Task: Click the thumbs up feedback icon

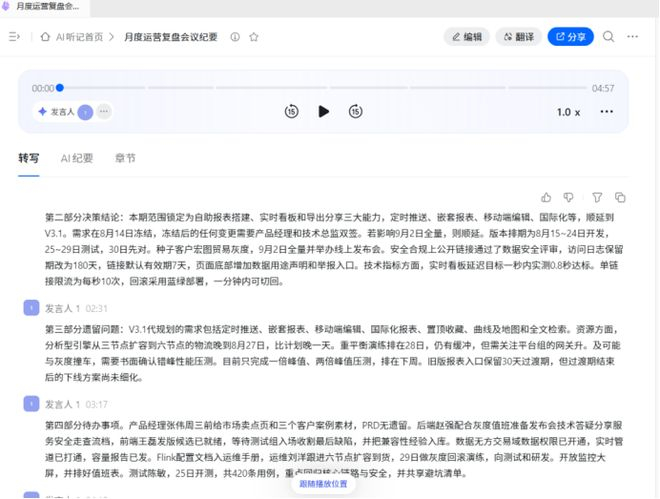Action: (x=546, y=197)
